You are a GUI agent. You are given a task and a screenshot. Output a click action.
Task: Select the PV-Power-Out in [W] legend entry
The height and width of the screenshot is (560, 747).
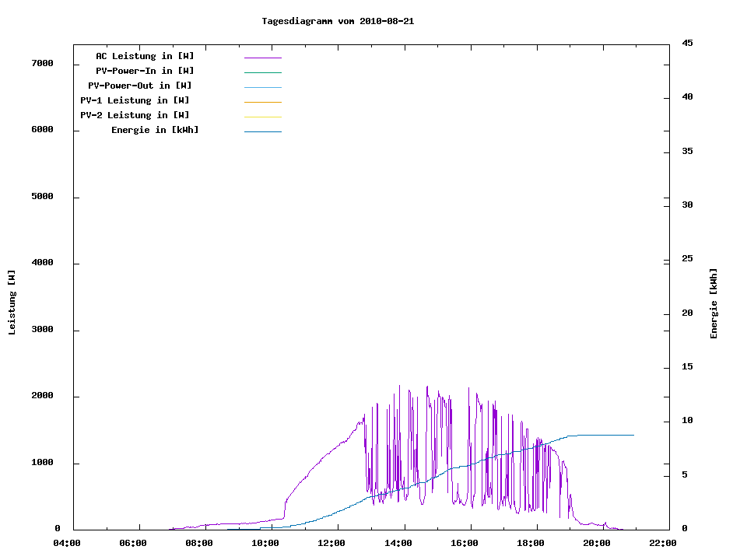[x=140, y=86]
